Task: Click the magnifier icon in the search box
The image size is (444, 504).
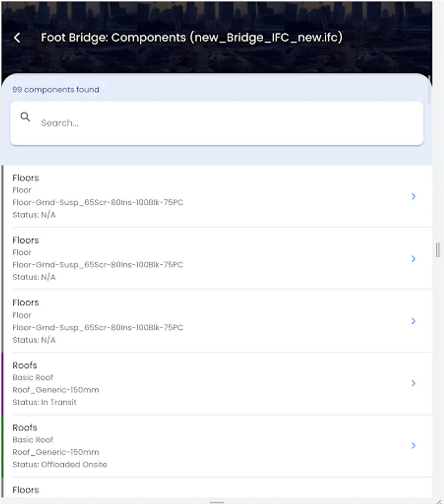Action: [x=25, y=117]
